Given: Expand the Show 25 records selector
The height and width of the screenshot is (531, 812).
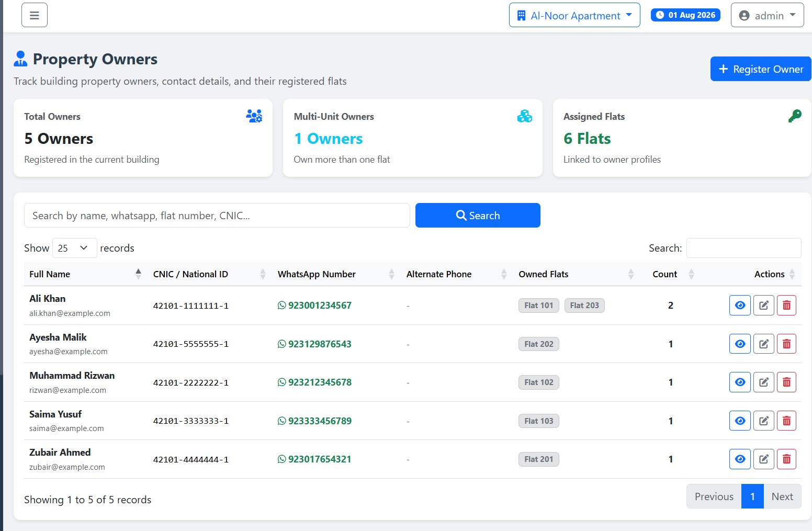Looking at the screenshot, I should [74, 248].
